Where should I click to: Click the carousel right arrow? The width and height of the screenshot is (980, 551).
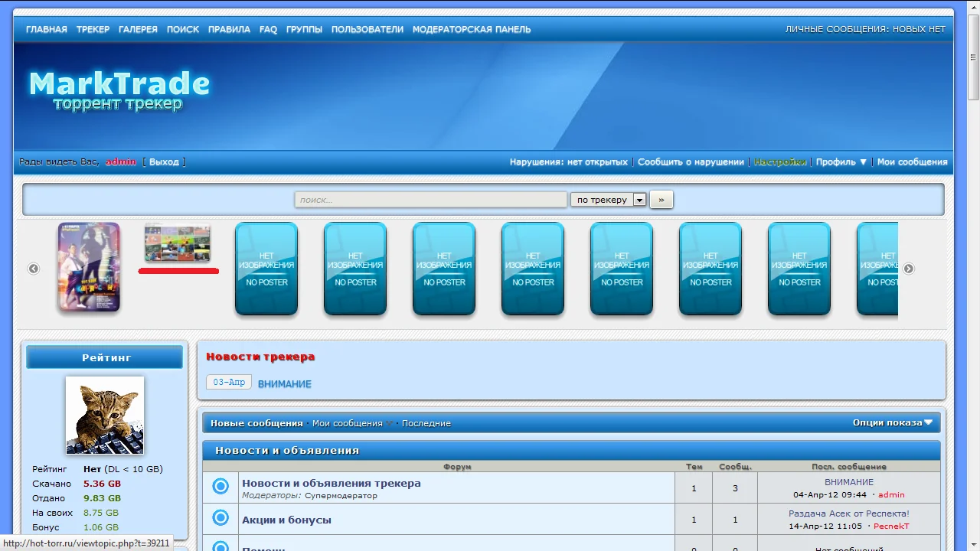(909, 269)
